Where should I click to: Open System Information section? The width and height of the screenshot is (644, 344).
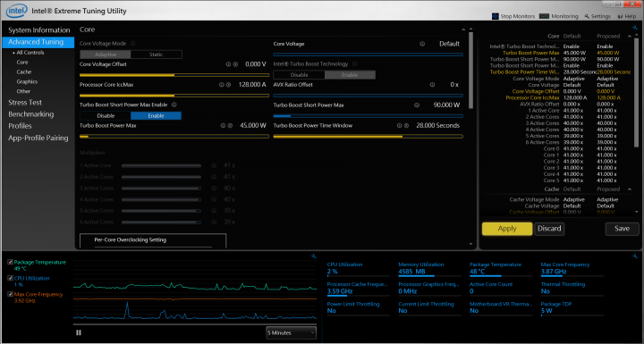pyautogui.click(x=39, y=30)
